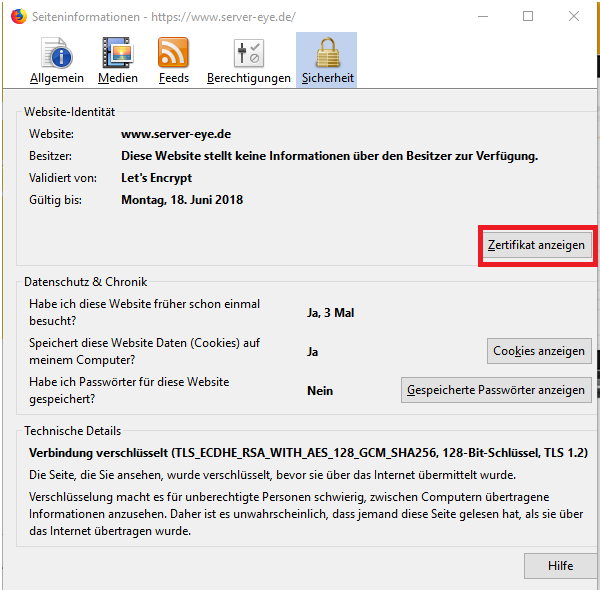Close the Seiteninformationen window

pyautogui.click(x=574, y=16)
